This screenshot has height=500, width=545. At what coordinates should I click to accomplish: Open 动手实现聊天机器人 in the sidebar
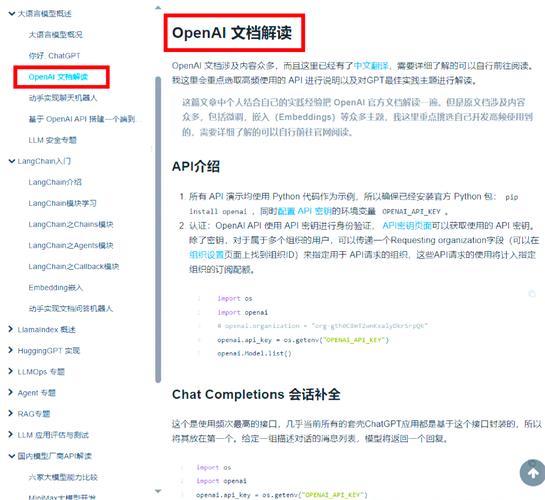point(63,98)
